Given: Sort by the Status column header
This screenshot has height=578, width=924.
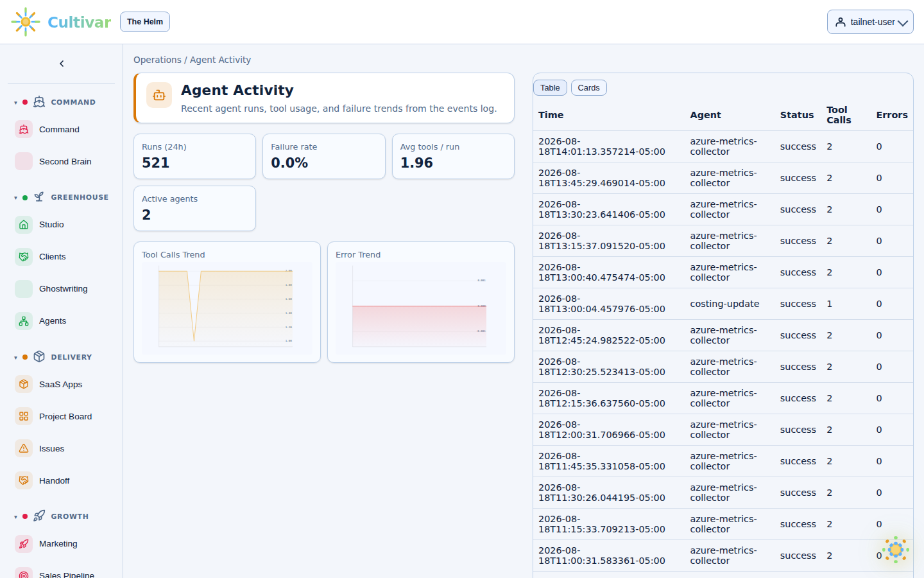Looking at the screenshot, I should pyautogui.click(x=797, y=115).
